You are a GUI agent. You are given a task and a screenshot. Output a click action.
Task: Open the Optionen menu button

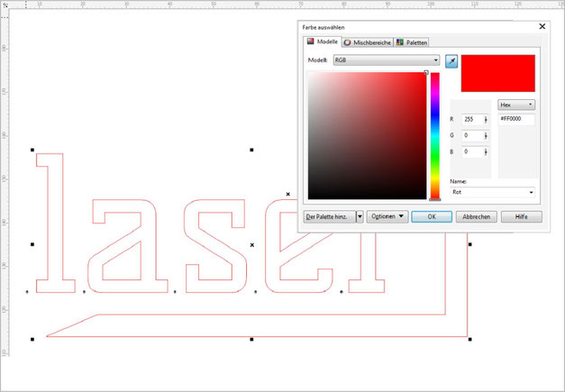[387, 217]
